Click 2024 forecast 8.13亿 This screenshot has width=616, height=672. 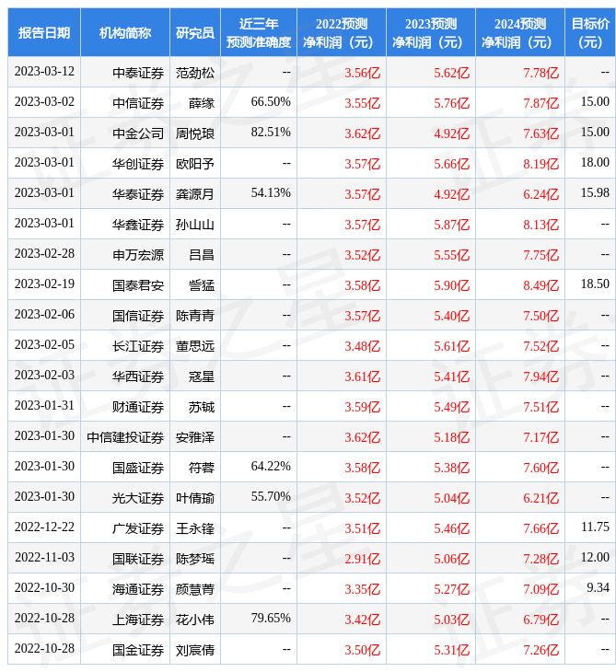coord(541,225)
